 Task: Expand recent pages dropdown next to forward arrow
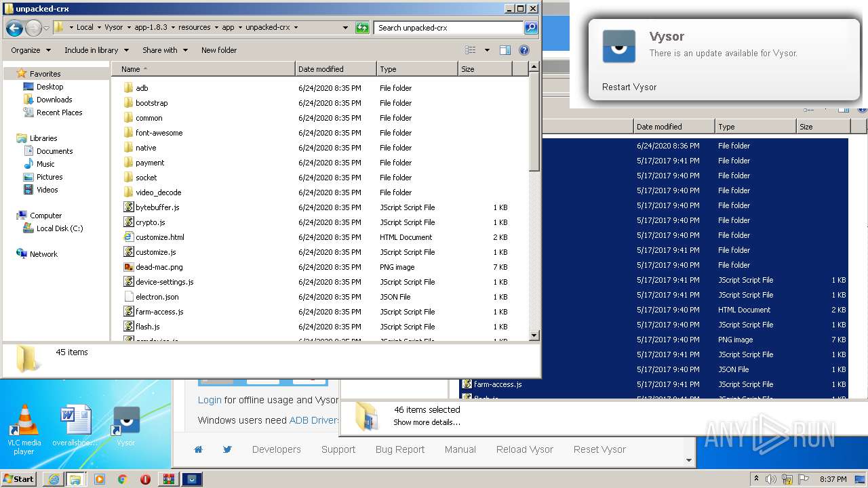point(46,28)
